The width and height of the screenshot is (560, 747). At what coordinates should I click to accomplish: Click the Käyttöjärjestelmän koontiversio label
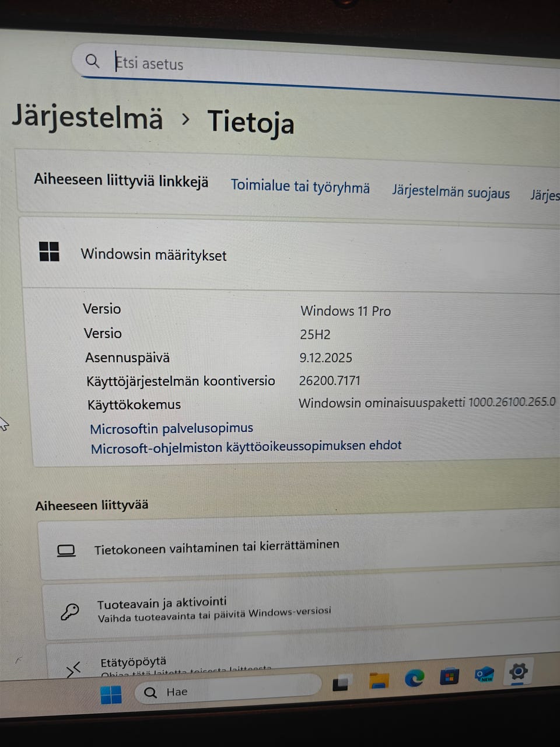tap(181, 381)
